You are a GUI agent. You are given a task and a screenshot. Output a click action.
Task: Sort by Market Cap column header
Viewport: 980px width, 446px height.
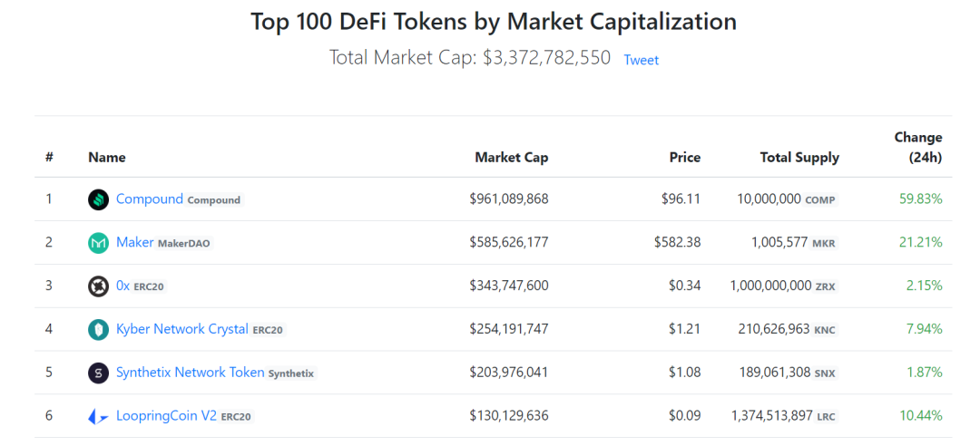[x=511, y=158]
